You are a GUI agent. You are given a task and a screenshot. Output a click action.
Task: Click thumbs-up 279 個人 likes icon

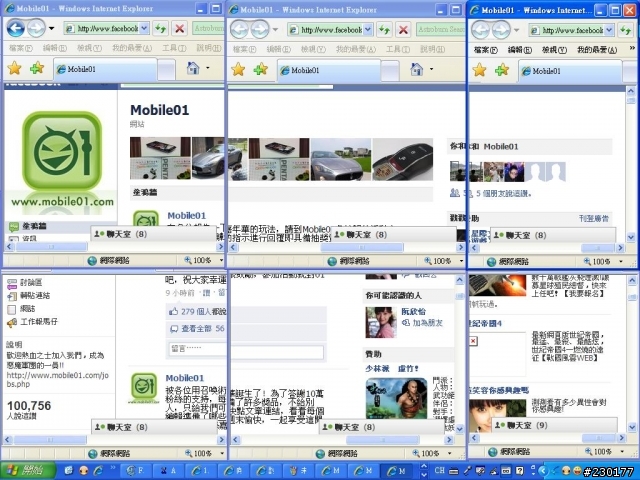(x=173, y=311)
